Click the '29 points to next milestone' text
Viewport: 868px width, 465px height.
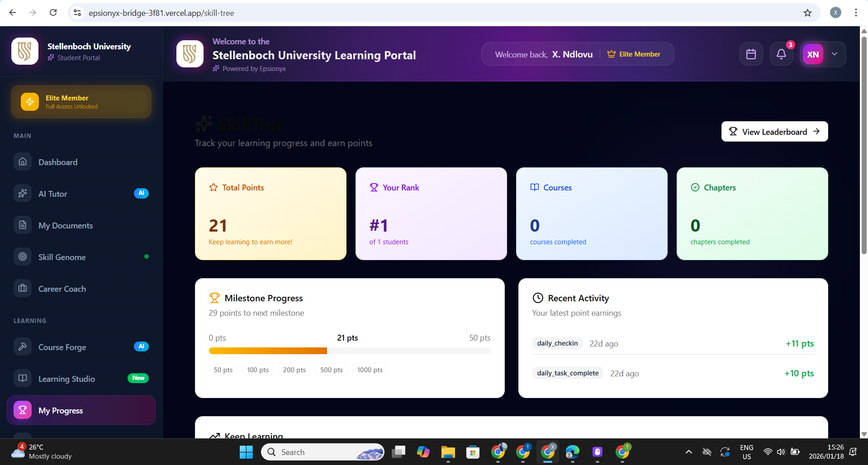pyautogui.click(x=256, y=313)
